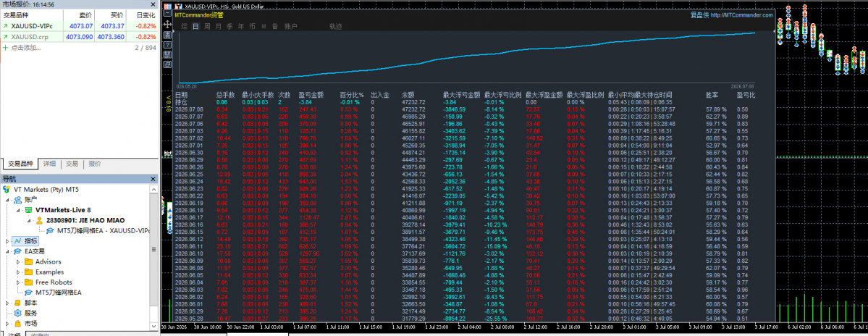The width and height of the screenshot is (868, 336).
Task: Click 点击添加 to add a symbol
Action: coord(25,48)
